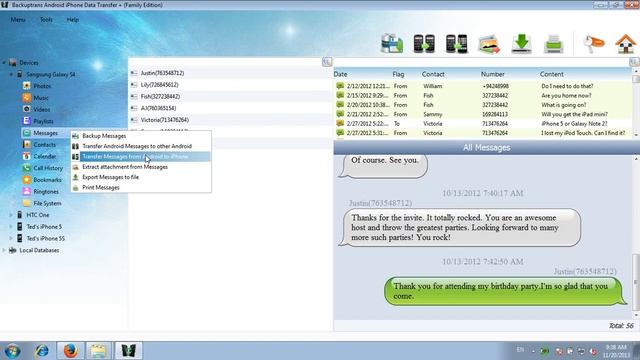
Task: Click the Windows Start button
Action: pos(12,351)
